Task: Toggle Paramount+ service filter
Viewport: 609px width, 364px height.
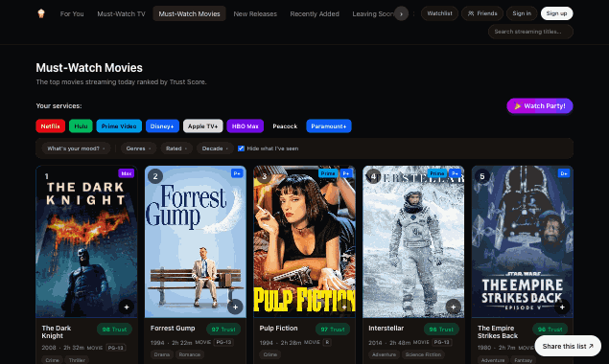Action: click(329, 126)
